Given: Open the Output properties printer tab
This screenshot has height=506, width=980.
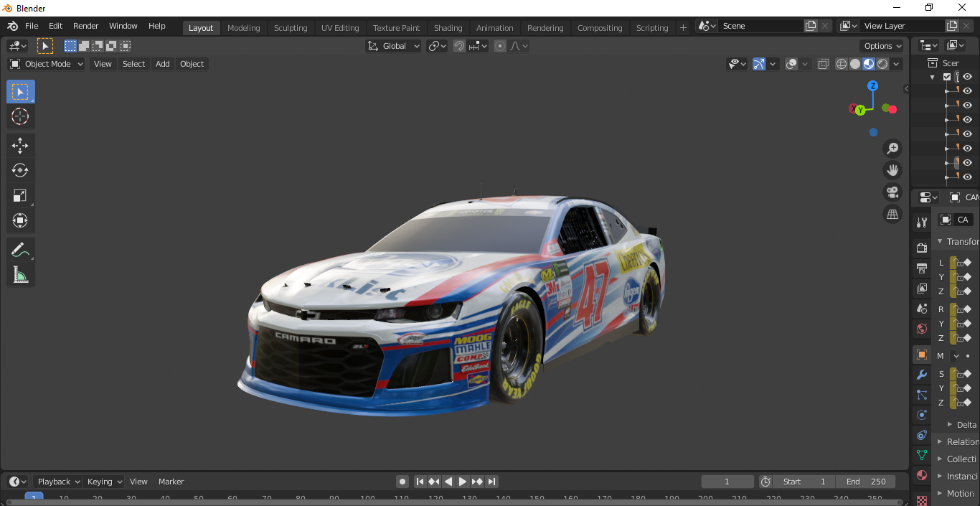Looking at the screenshot, I should tap(922, 268).
